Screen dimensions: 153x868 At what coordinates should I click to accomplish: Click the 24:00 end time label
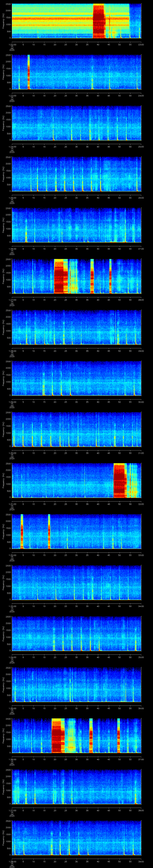click(x=141, y=96)
